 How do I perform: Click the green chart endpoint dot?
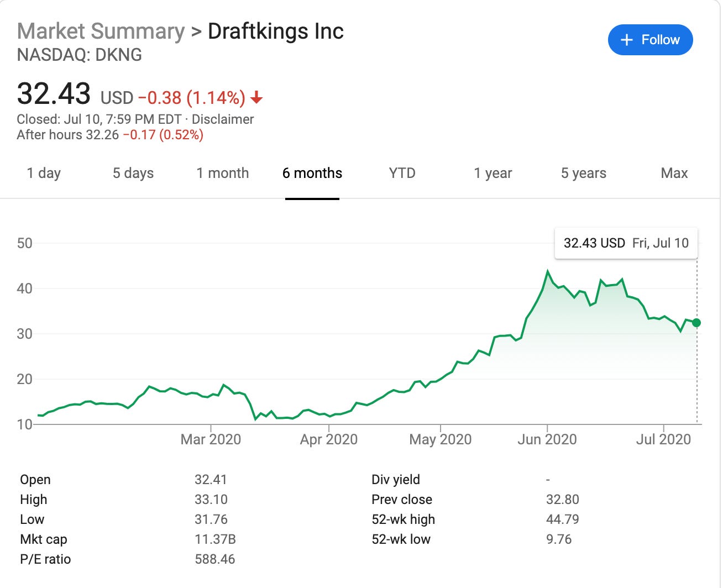696,323
